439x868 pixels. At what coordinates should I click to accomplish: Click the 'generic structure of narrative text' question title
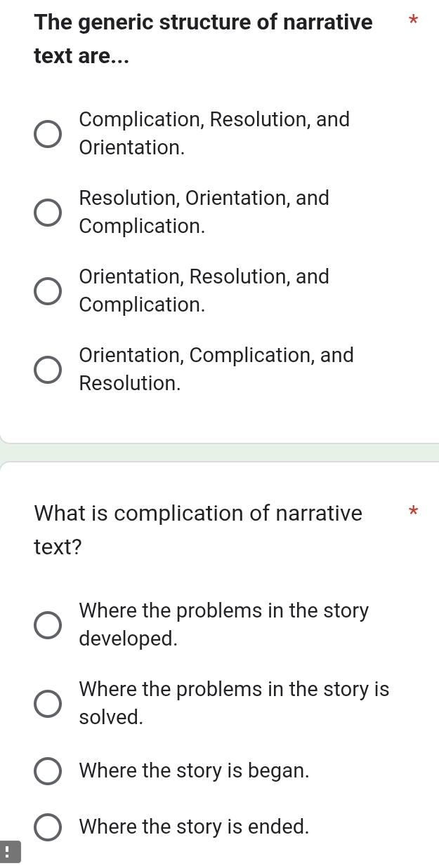click(203, 39)
